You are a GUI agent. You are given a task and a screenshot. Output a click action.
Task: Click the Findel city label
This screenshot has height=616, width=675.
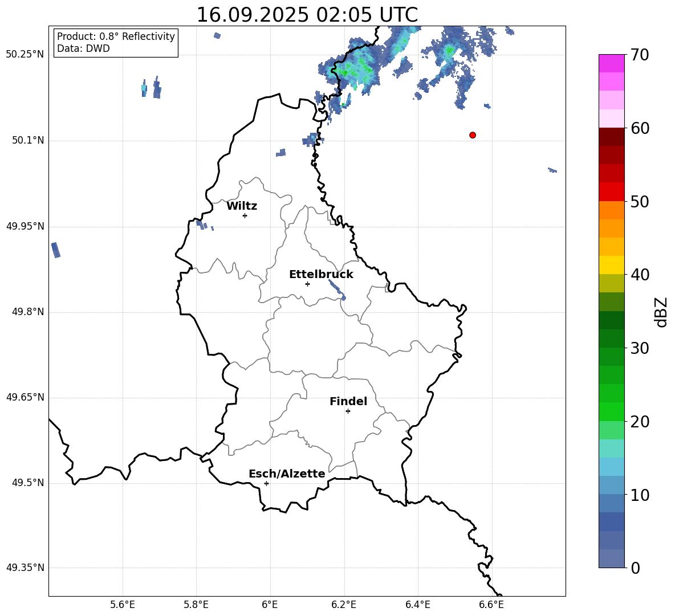coord(348,401)
